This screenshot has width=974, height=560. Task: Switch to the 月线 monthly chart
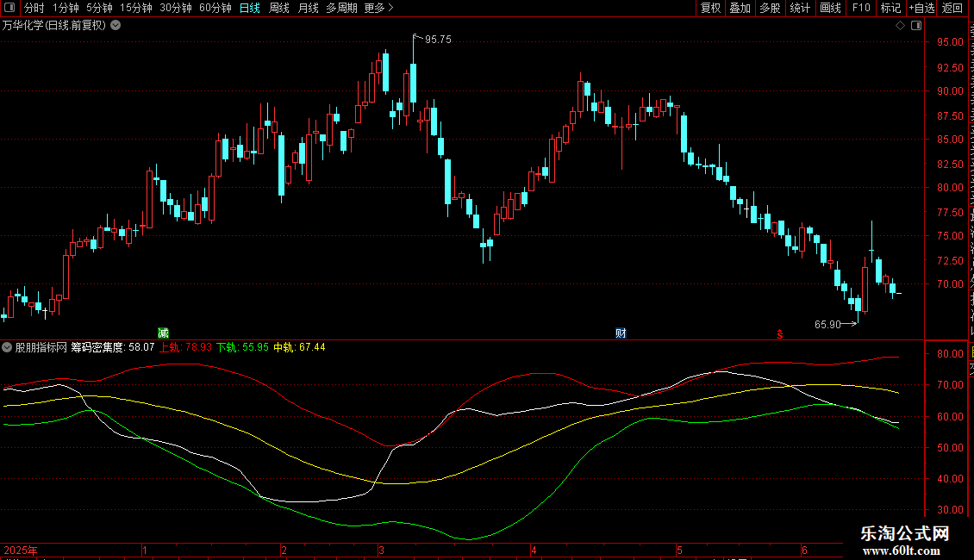point(308,8)
